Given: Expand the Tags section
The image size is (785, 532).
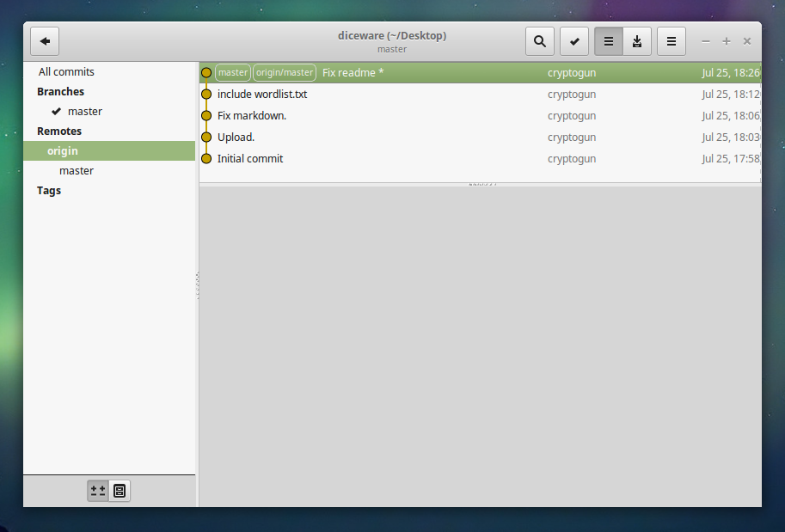Looking at the screenshot, I should point(48,190).
